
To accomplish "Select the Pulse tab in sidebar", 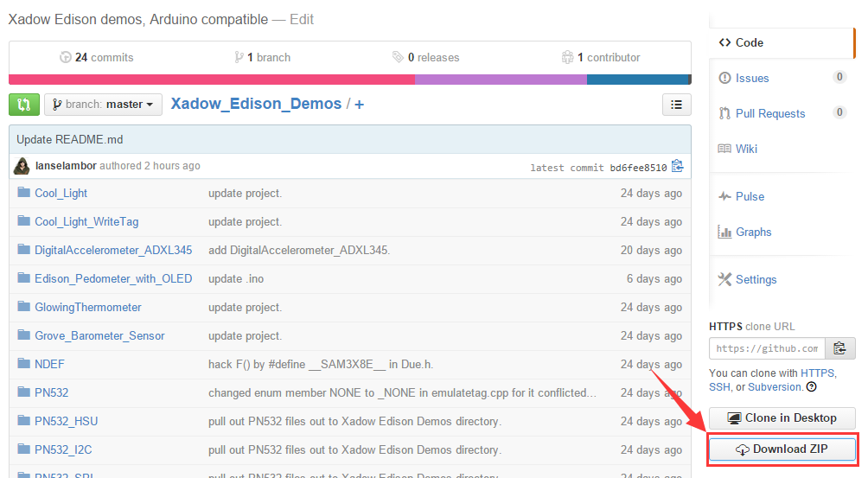I will click(x=781, y=196).
